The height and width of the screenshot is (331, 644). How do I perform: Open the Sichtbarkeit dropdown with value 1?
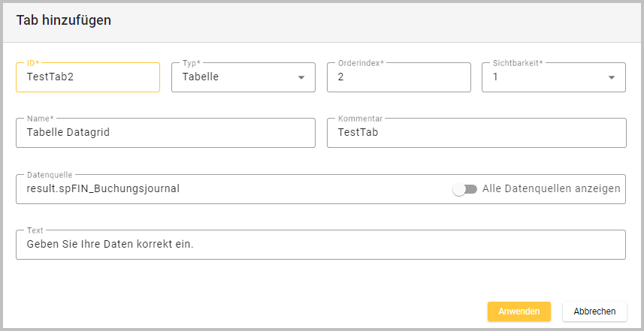pos(545,77)
